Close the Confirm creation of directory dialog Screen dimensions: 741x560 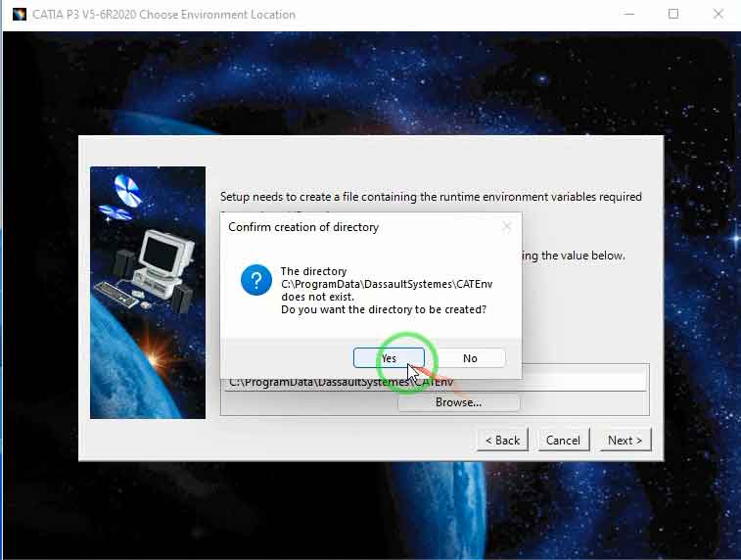(x=506, y=227)
